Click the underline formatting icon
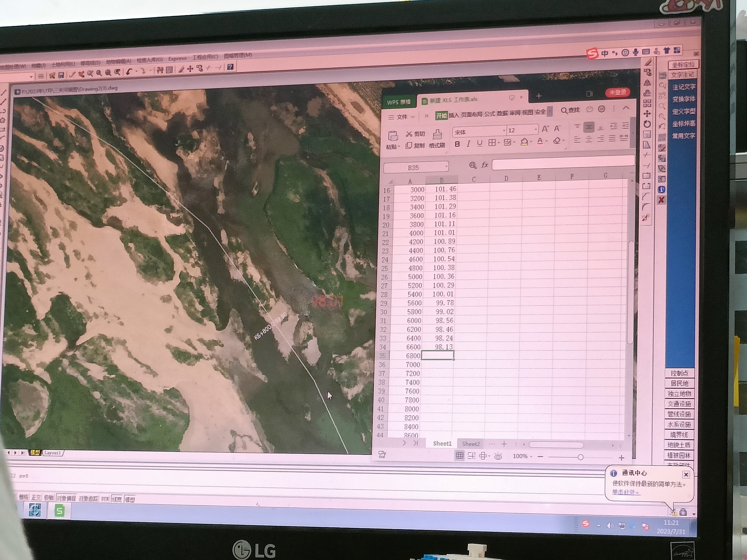Viewport: 747px width, 560px height. coord(479,143)
